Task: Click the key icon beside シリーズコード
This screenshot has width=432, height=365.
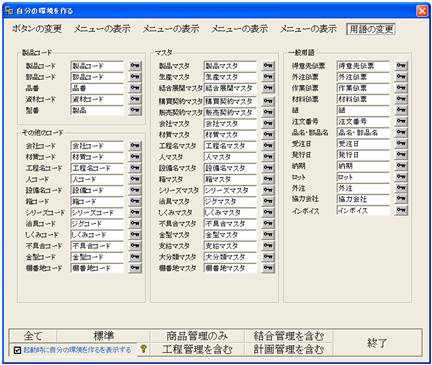Action: pos(135,212)
